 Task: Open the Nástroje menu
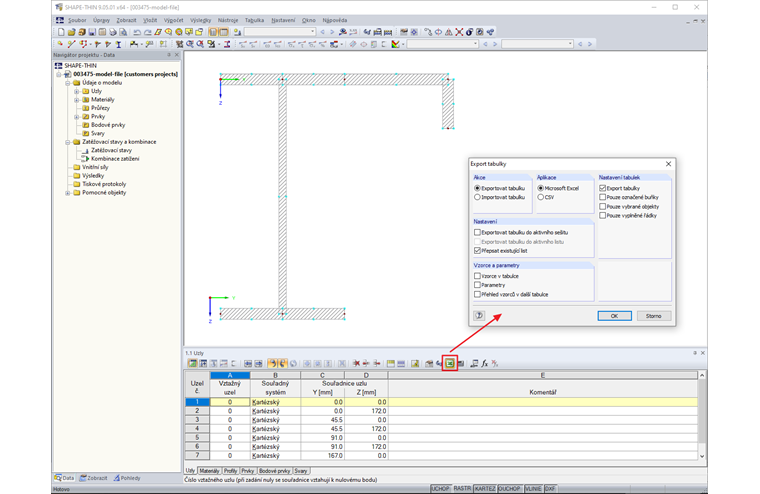point(228,20)
